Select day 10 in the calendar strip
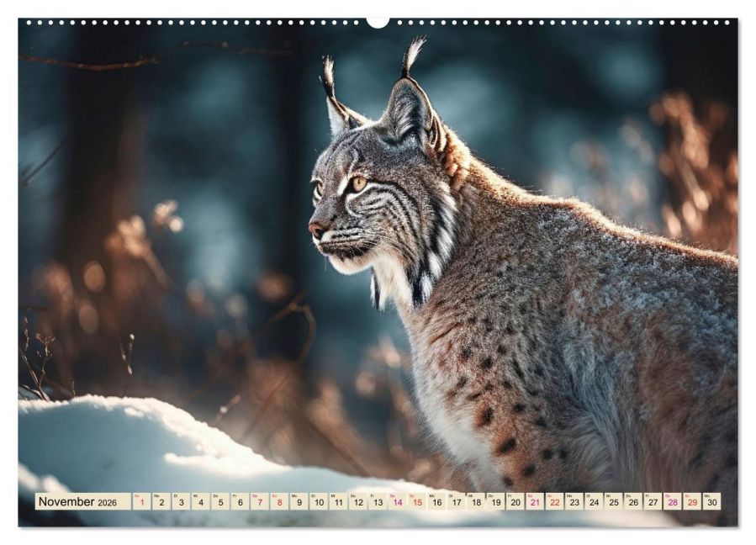Image resolution: width=756 pixels, height=545 pixels. click(x=319, y=501)
